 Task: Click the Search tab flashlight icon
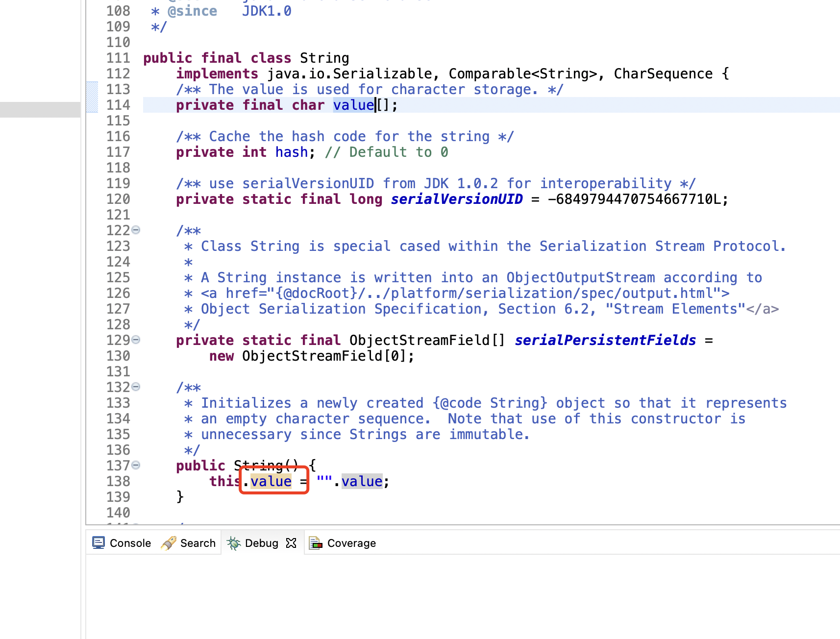(168, 543)
